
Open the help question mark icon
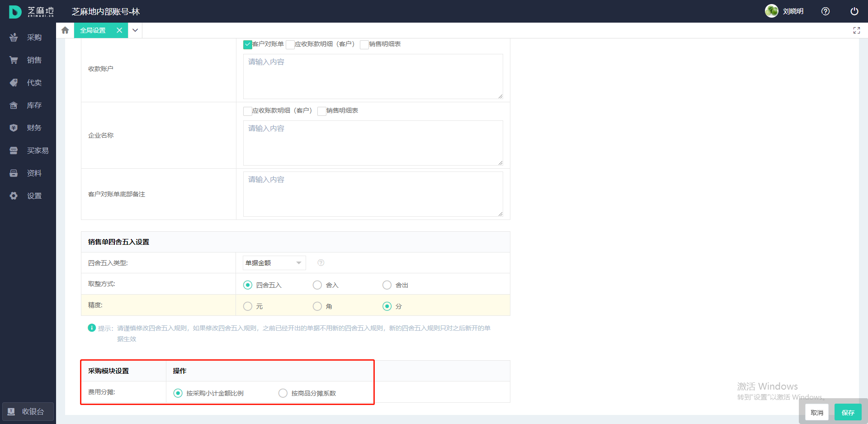(826, 11)
